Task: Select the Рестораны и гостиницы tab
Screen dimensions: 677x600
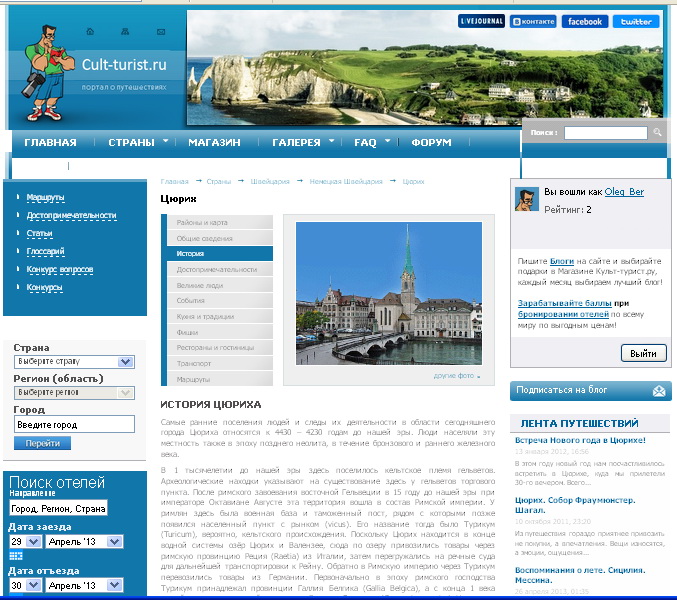Action: point(220,347)
